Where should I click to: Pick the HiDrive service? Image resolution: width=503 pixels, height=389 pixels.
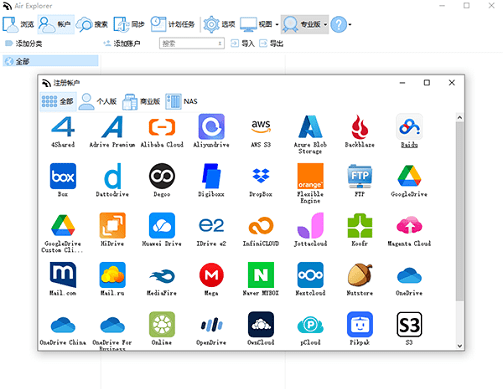click(112, 230)
